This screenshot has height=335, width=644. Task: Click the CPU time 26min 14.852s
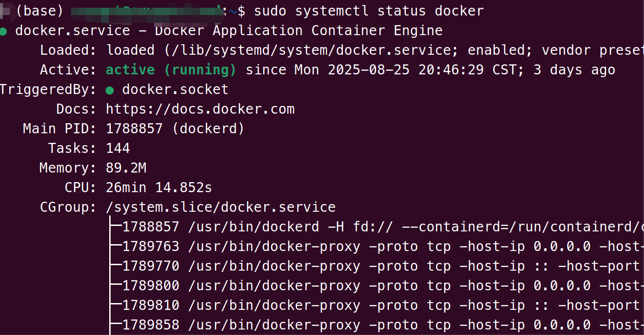tap(159, 188)
